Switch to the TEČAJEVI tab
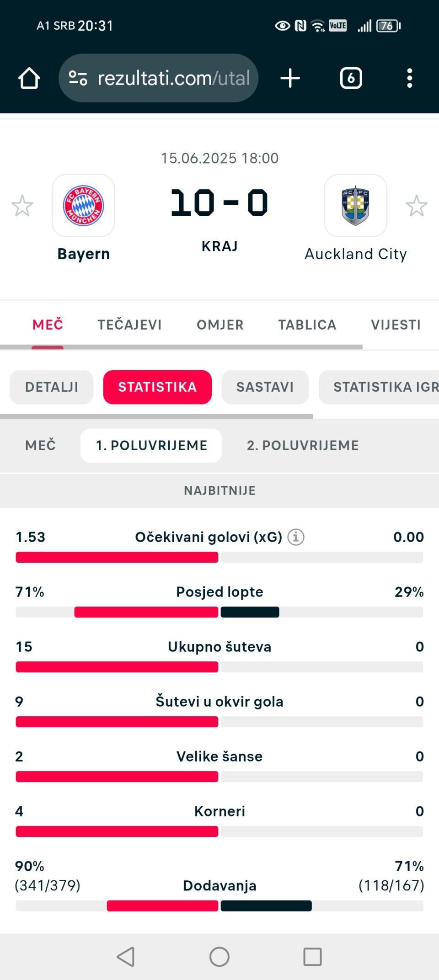Image resolution: width=439 pixels, height=980 pixels. [x=129, y=325]
